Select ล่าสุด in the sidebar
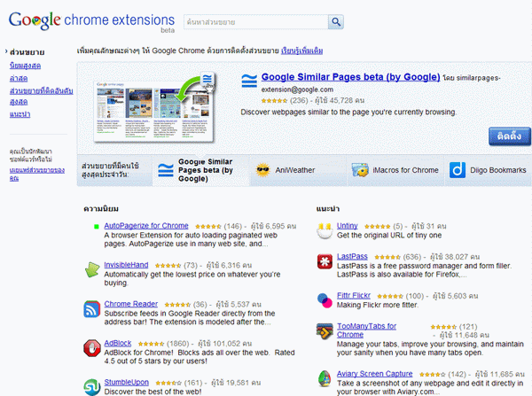Screen dimensions: 532x396 [19, 78]
